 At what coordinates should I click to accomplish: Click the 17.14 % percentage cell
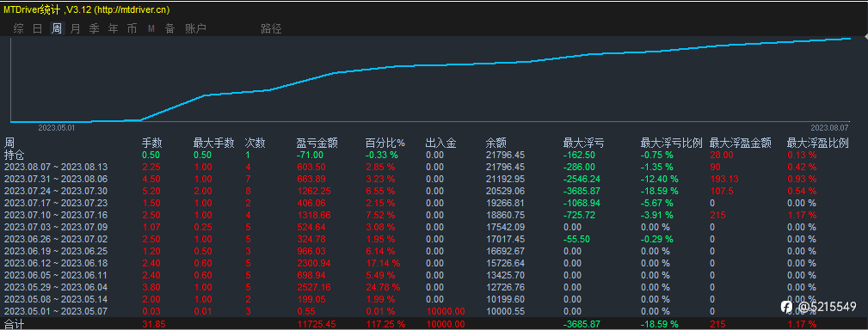[383, 263]
